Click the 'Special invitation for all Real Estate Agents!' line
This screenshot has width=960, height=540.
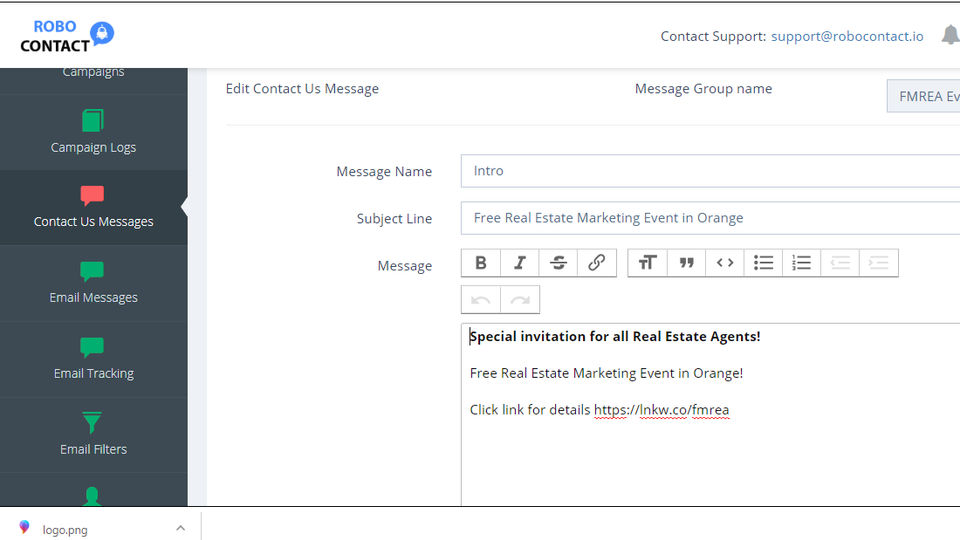[x=615, y=336]
